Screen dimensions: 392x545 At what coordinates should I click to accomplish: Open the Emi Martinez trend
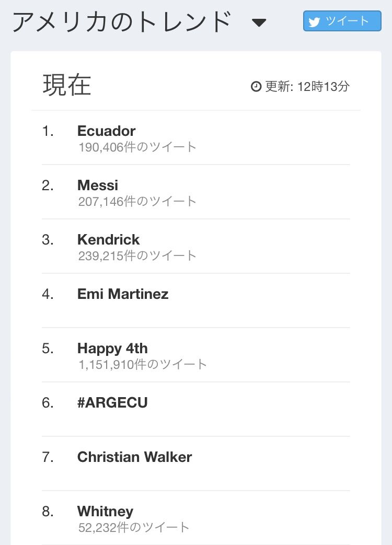pyautogui.click(x=123, y=294)
